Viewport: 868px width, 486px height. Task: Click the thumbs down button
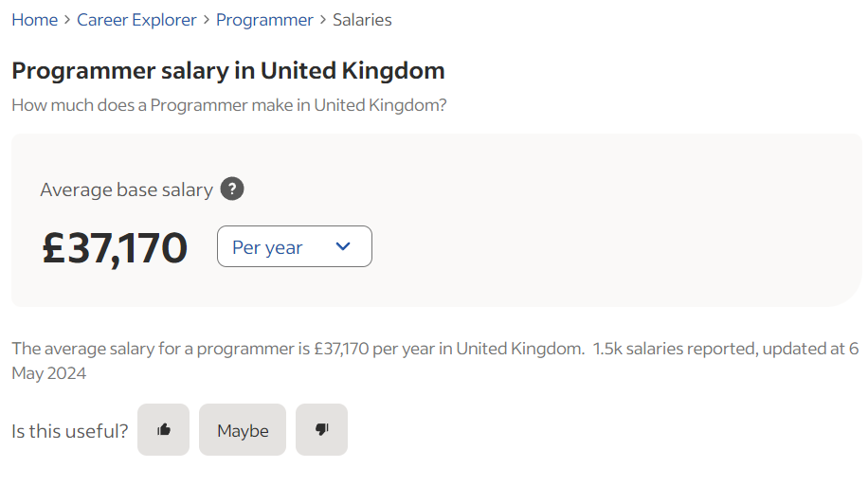click(321, 430)
